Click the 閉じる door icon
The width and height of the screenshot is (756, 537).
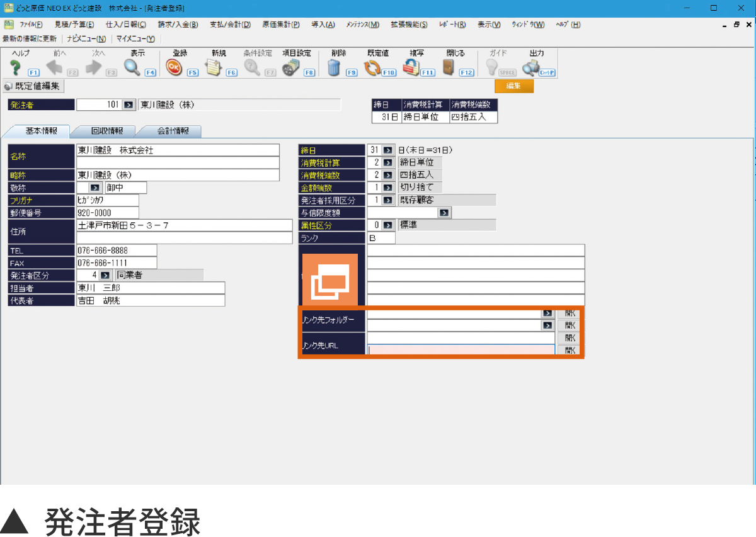449,67
